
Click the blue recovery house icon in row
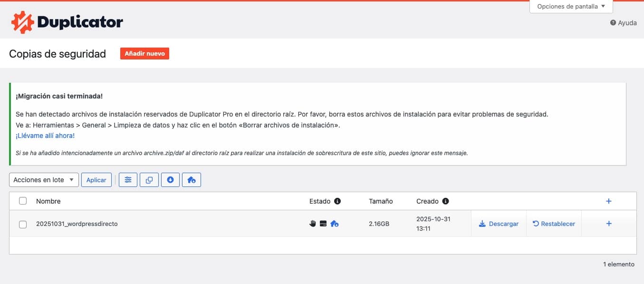[335, 224]
